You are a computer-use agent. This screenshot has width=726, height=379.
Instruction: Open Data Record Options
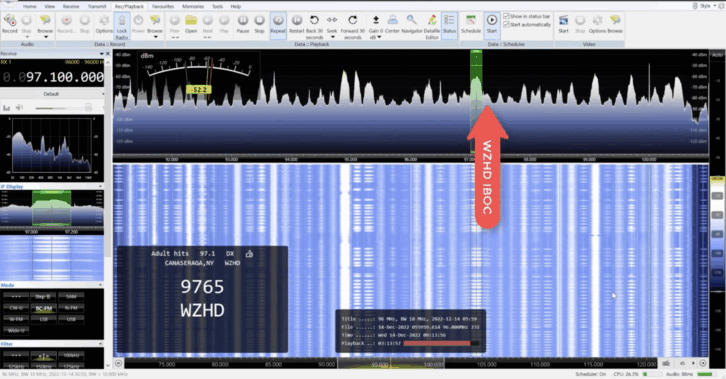click(x=104, y=24)
